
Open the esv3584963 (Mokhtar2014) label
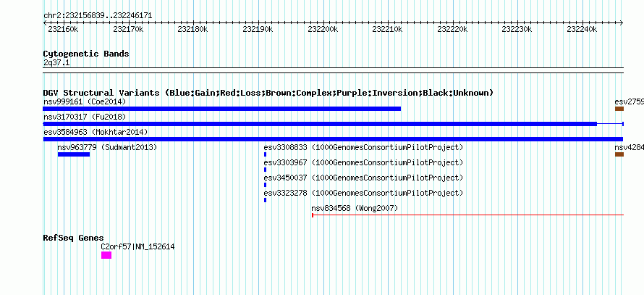pos(96,132)
